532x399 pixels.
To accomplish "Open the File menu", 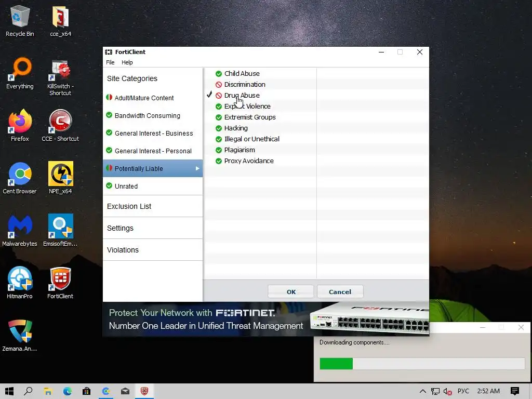I will pos(110,62).
